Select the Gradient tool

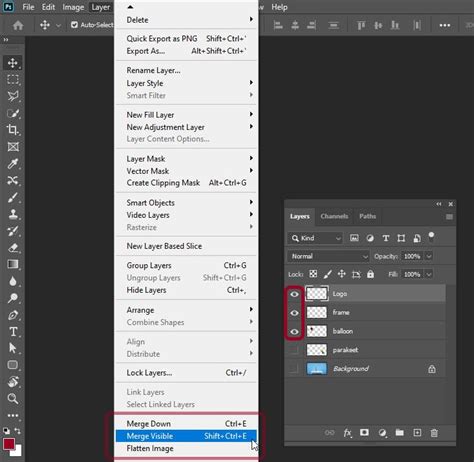(x=13, y=264)
